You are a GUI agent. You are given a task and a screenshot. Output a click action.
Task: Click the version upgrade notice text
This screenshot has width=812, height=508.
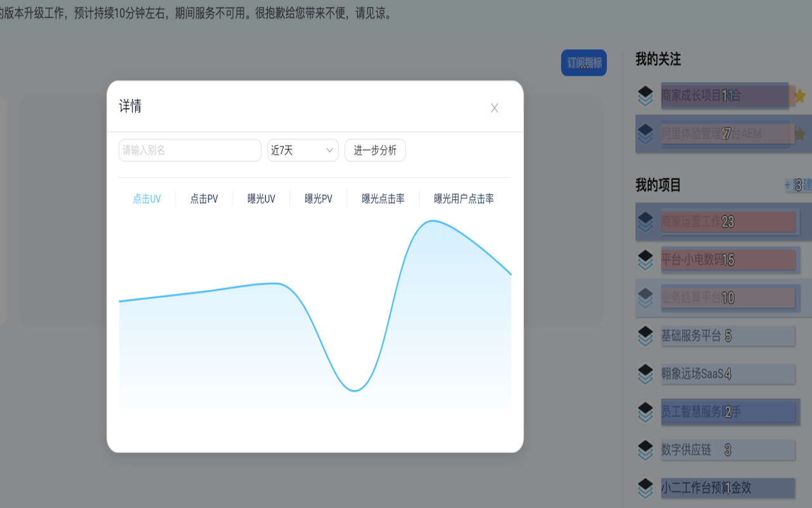tap(197, 13)
